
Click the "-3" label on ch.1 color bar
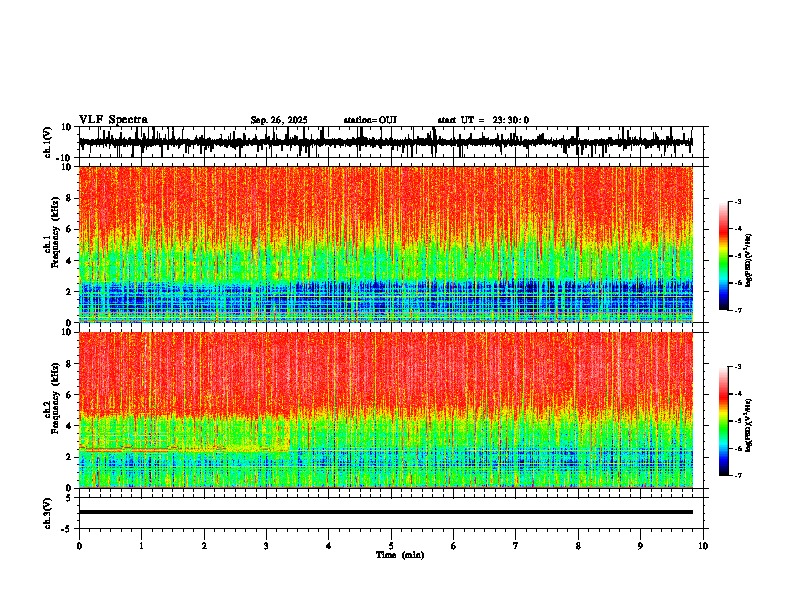coord(738,201)
